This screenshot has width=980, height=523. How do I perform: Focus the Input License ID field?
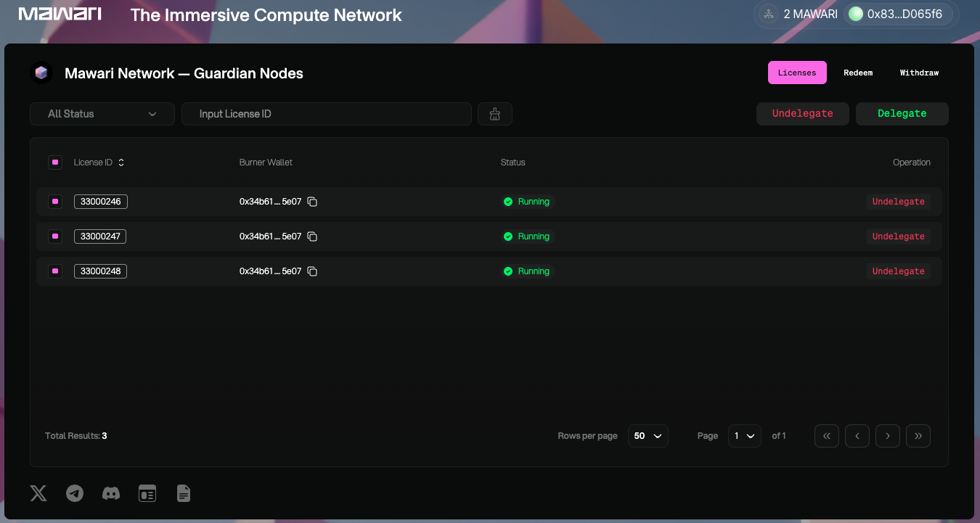tap(327, 114)
